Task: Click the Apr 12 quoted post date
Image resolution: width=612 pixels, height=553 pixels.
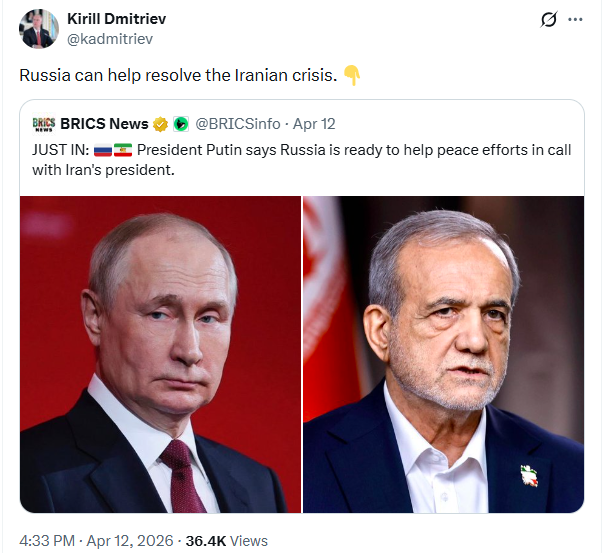Action: tap(314, 124)
